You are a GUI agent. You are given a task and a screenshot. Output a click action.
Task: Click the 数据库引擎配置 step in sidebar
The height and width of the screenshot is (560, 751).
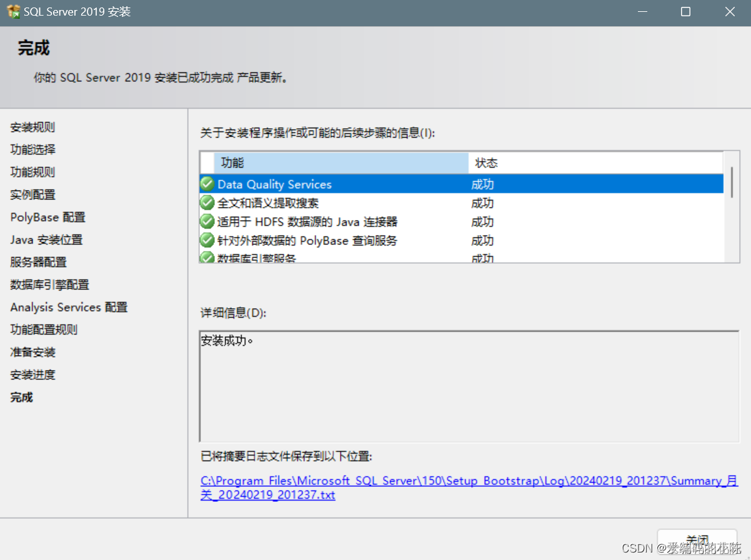(50, 284)
